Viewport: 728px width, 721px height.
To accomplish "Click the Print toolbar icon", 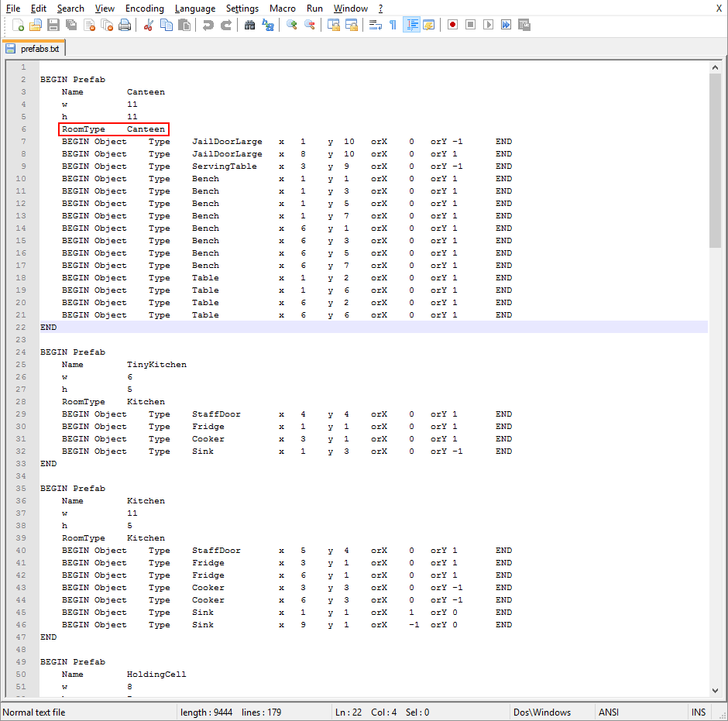I will pos(125,25).
